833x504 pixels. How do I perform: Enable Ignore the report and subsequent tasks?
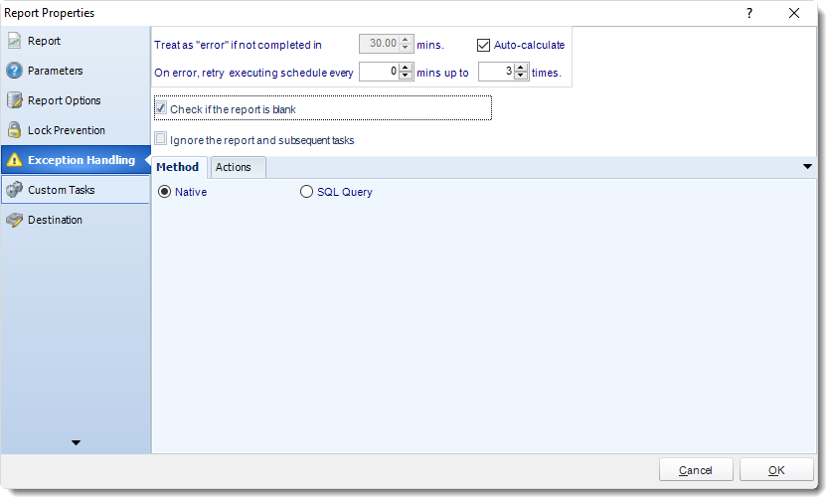pyautogui.click(x=160, y=139)
